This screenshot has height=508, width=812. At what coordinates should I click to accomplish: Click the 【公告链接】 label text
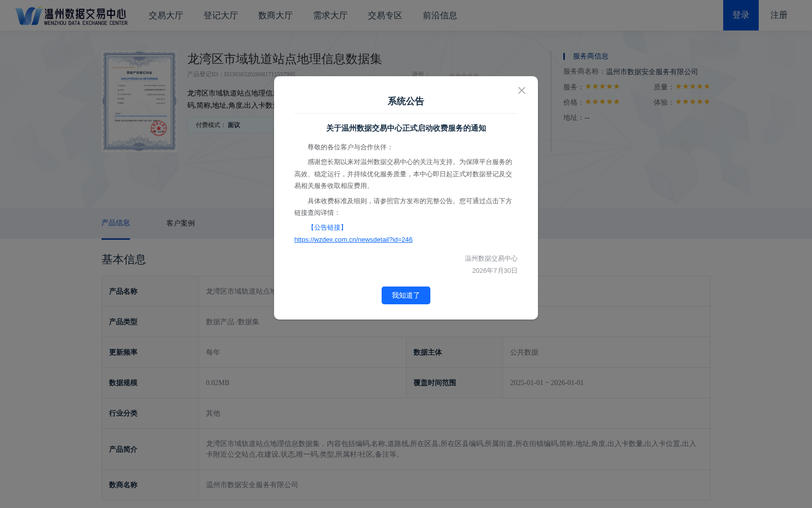click(327, 228)
